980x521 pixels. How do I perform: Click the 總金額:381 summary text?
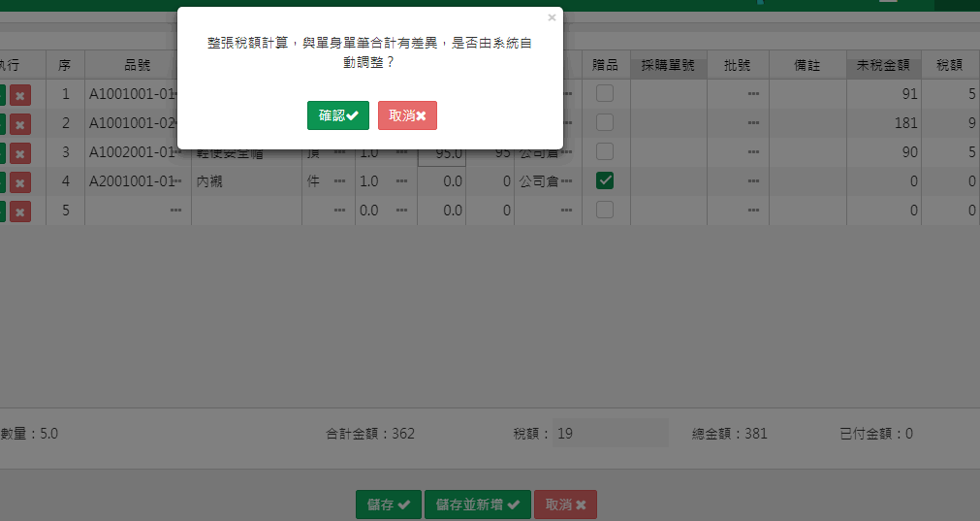coord(729,434)
